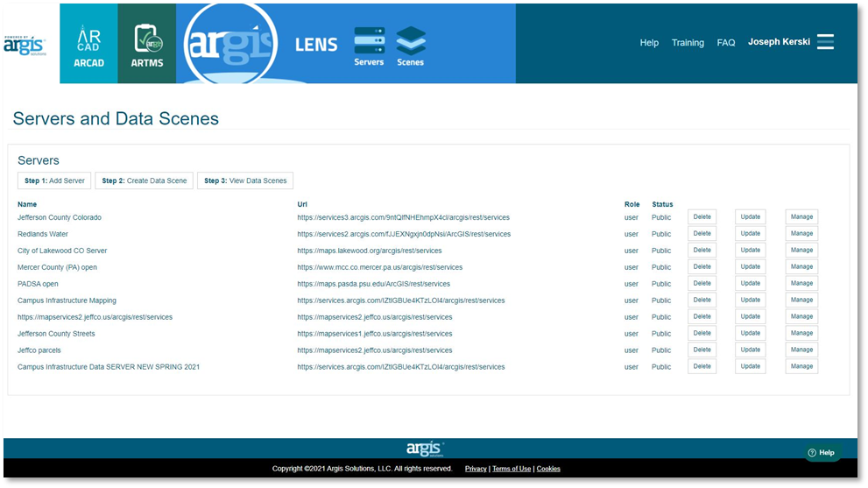Manage the Redlands Water server

[x=801, y=234]
